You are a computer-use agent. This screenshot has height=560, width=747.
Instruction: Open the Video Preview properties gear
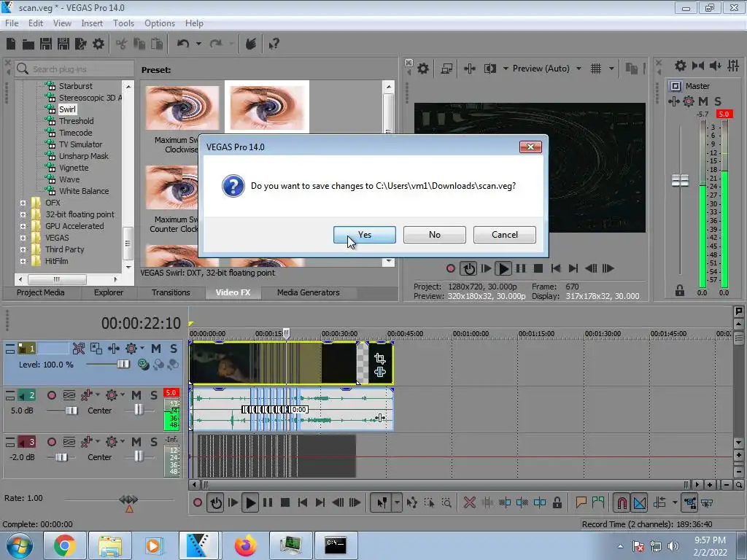coord(423,69)
